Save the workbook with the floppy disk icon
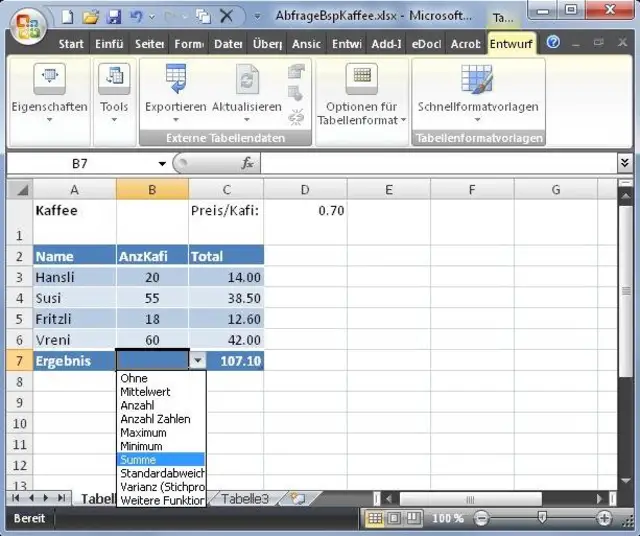 pos(113,17)
